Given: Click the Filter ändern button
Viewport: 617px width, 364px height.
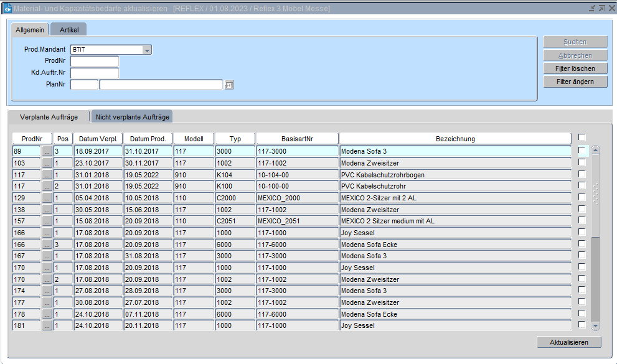Looking at the screenshot, I should (575, 82).
